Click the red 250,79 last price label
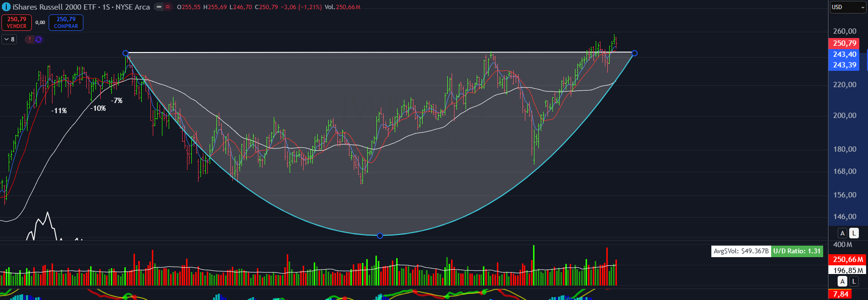 (844, 43)
